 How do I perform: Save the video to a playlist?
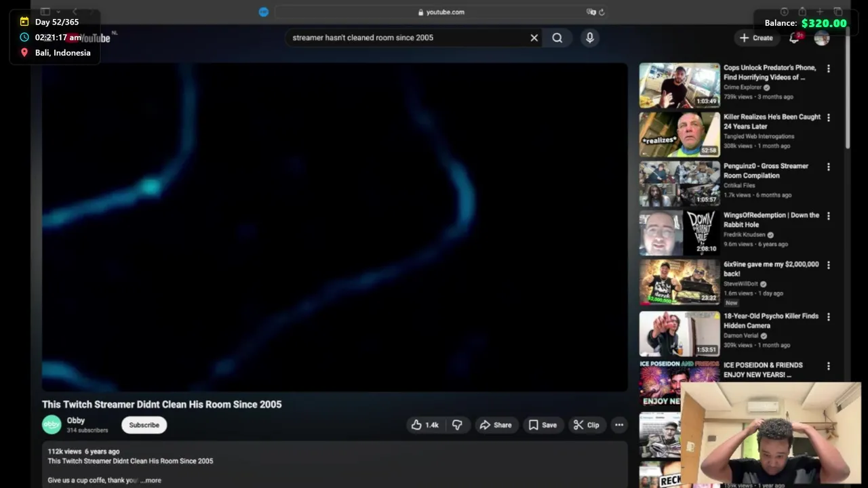coord(542,425)
